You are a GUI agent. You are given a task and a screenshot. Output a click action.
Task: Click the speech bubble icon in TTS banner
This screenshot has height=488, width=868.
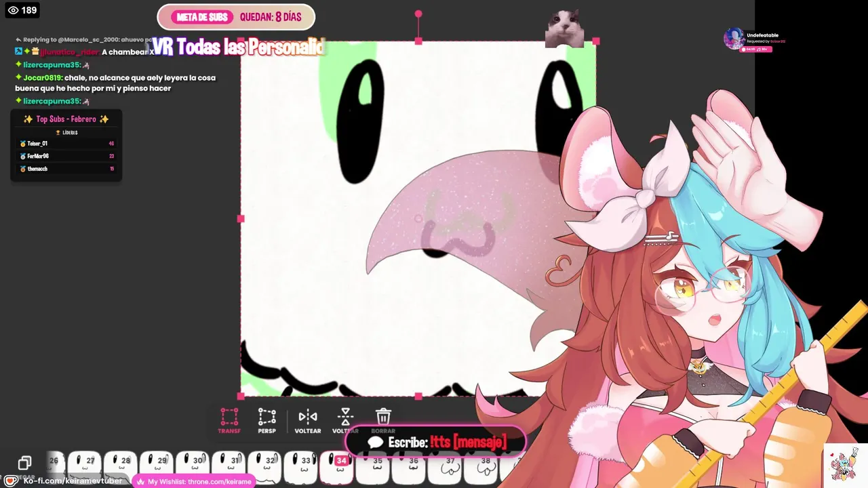click(x=376, y=443)
